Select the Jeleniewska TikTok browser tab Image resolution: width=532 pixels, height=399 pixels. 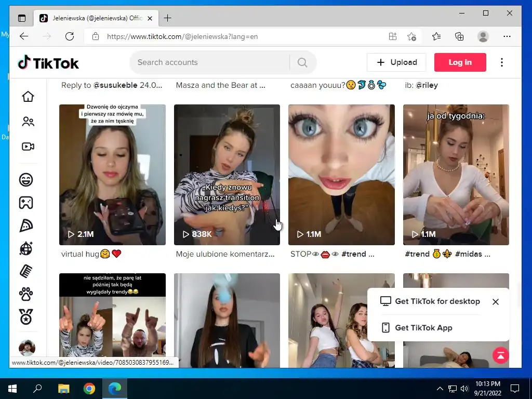[x=96, y=18]
